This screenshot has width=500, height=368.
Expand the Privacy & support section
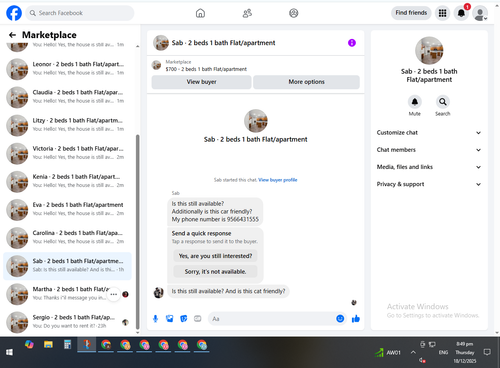(x=429, y=184)
